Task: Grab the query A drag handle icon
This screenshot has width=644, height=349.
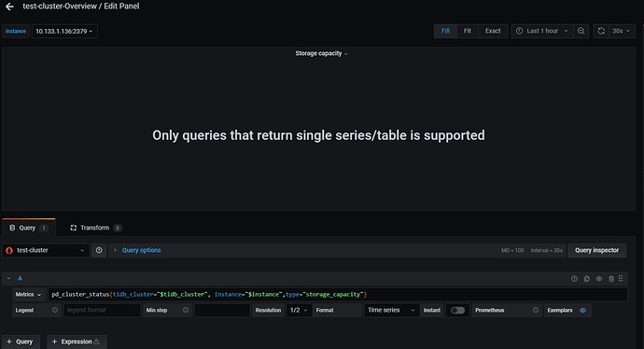Action: [621, 279]
